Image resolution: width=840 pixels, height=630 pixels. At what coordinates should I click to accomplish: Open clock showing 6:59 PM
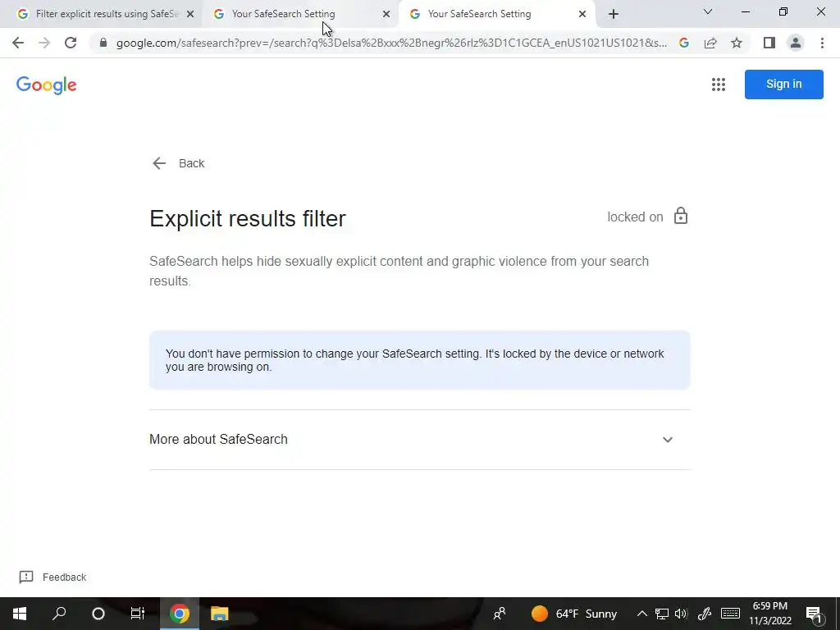pyautogui.click(x=769, y=614)
